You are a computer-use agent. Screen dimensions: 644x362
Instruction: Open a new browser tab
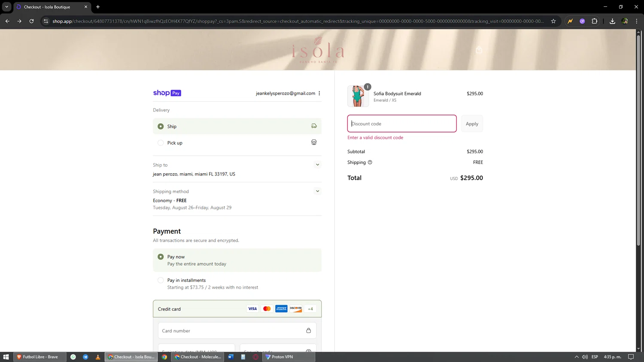point(98,7)
